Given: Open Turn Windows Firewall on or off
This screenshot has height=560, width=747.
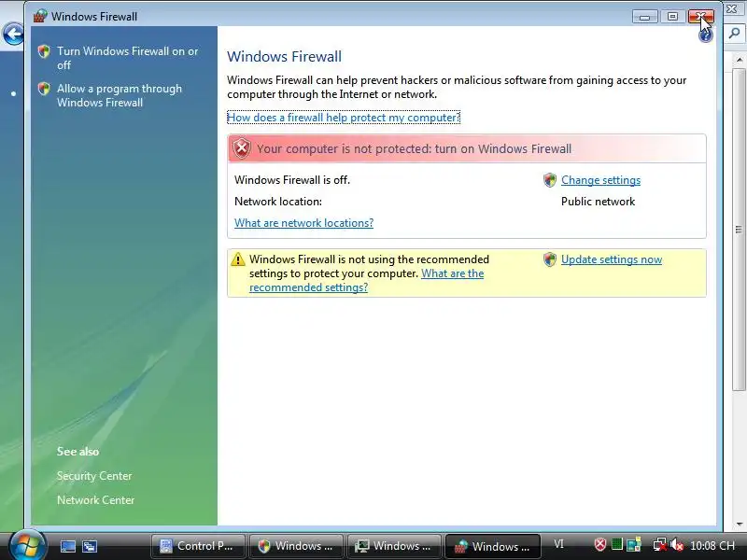Looking at the screenshot, I should click(127, 58).
